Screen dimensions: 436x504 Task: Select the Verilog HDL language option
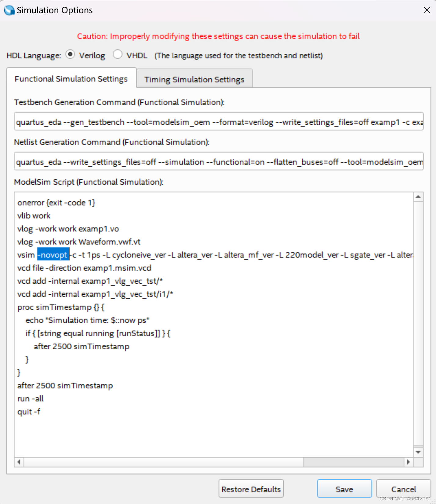click(71, 55)
